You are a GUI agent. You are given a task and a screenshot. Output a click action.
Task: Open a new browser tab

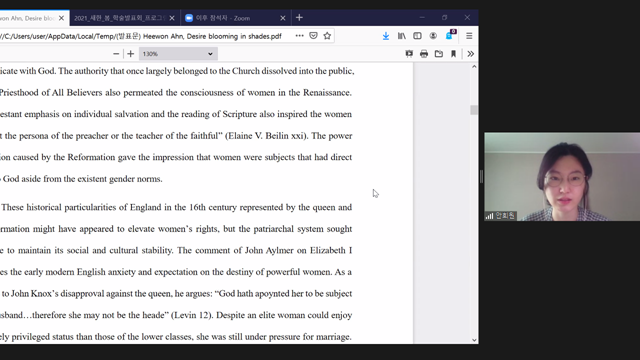[x=299, y=18]
